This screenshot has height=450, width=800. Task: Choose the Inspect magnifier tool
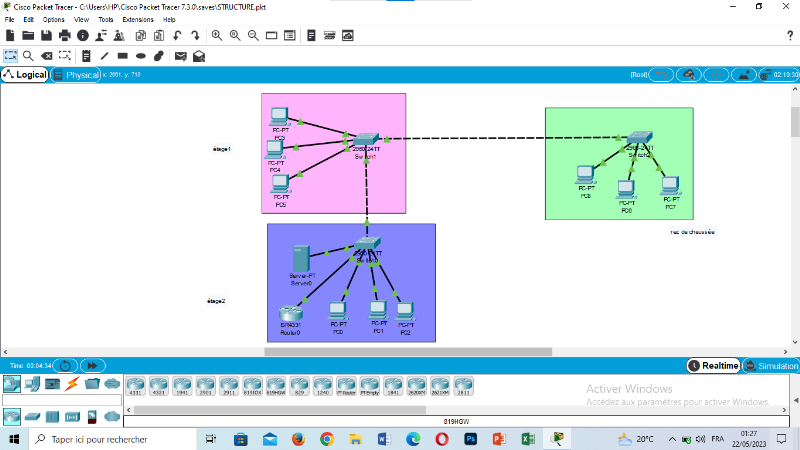coord(28,56)
